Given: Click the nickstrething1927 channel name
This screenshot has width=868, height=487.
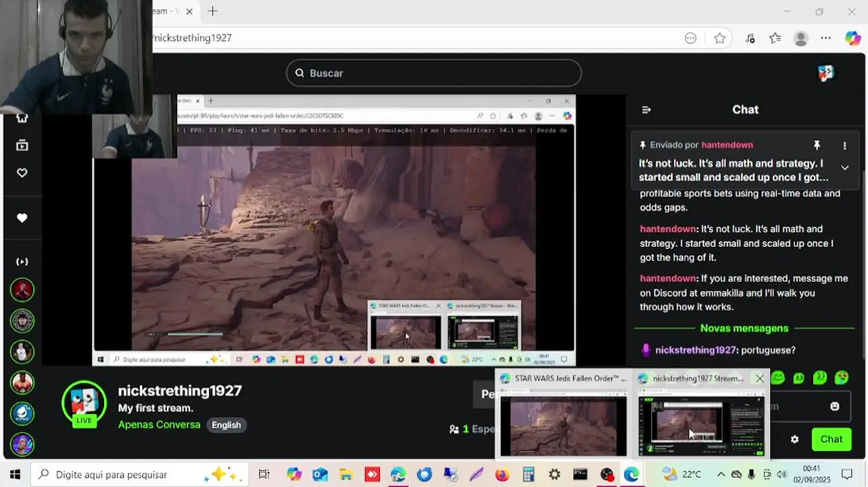Looking at the screenshot, I should point(180,391).
